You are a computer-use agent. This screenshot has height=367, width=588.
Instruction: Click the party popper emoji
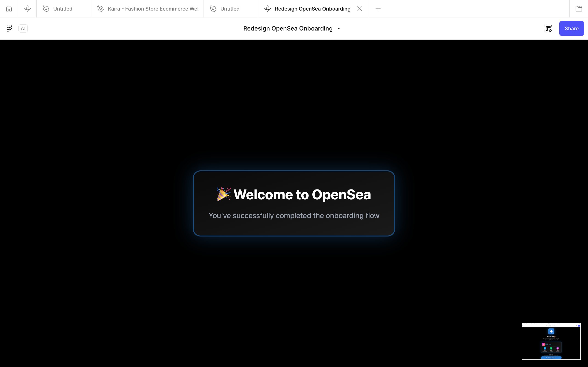[223, 194]
